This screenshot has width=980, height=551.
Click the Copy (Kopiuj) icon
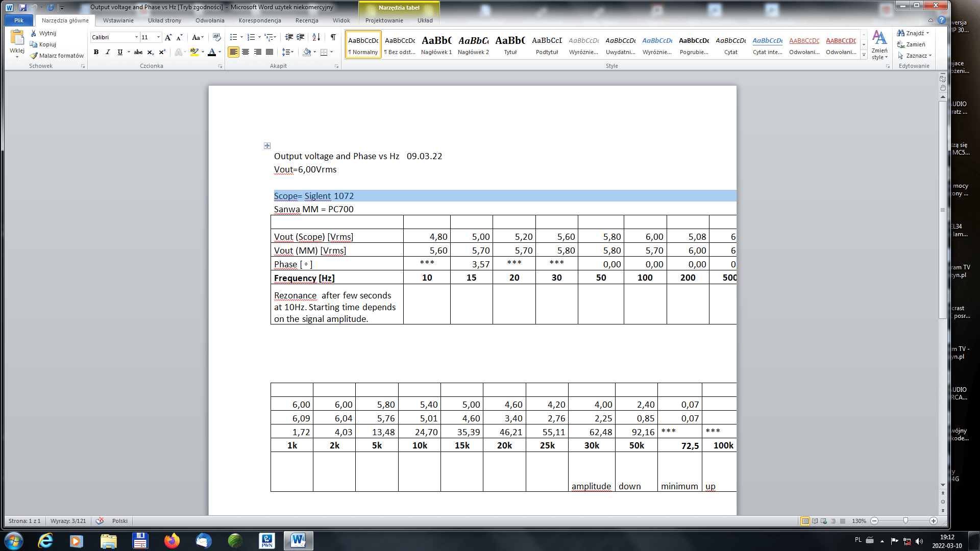[34, 44]
